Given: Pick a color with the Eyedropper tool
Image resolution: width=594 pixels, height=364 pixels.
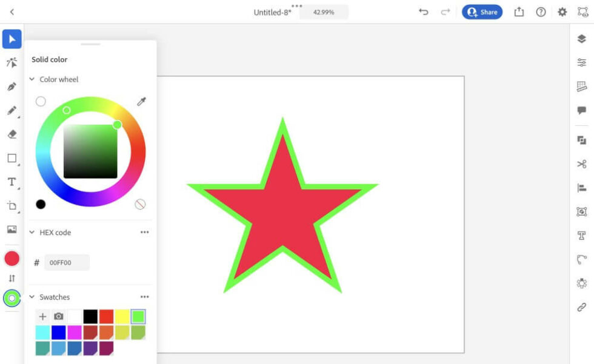Looking at the screenshot, I should [141, 102].
